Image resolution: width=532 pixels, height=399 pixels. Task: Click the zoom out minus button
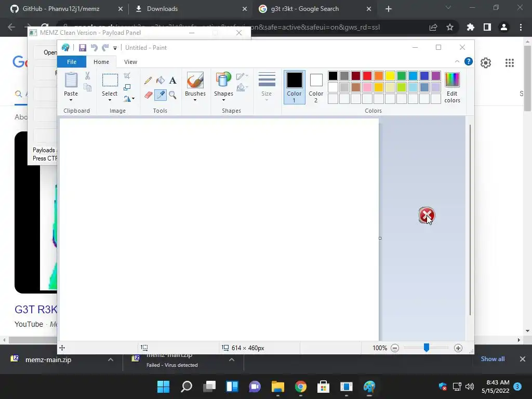point(395,348)
